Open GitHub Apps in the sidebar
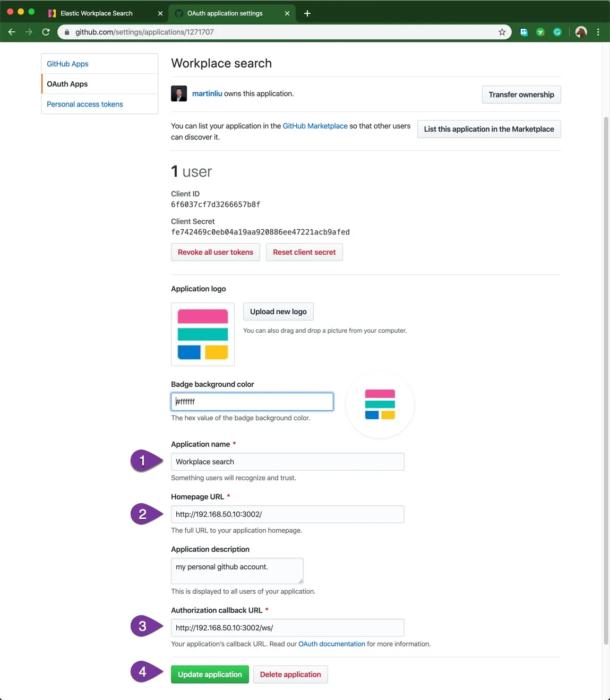 (x=67, y=64)
